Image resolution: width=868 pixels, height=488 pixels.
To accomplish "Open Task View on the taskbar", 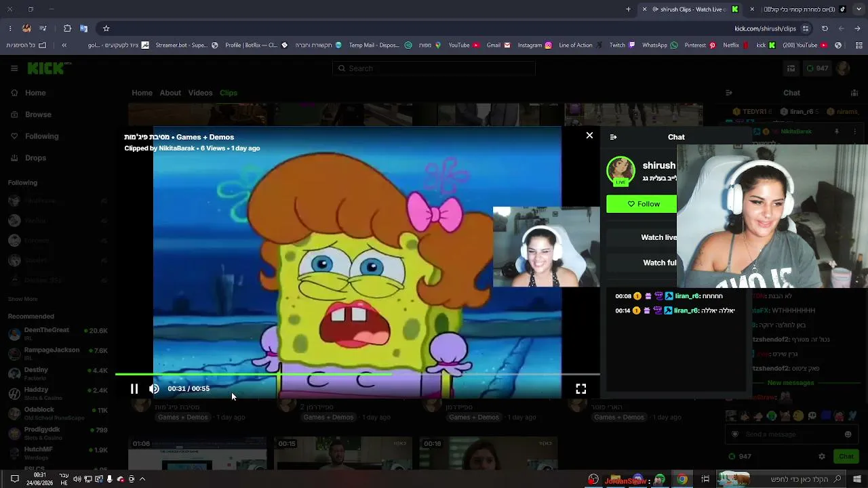I will 705,479.
